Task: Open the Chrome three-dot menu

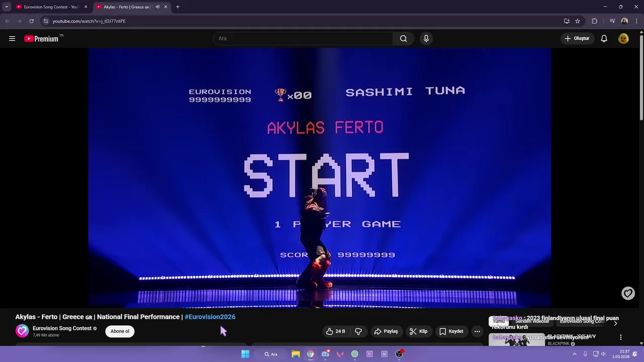Action: [637, 21]
